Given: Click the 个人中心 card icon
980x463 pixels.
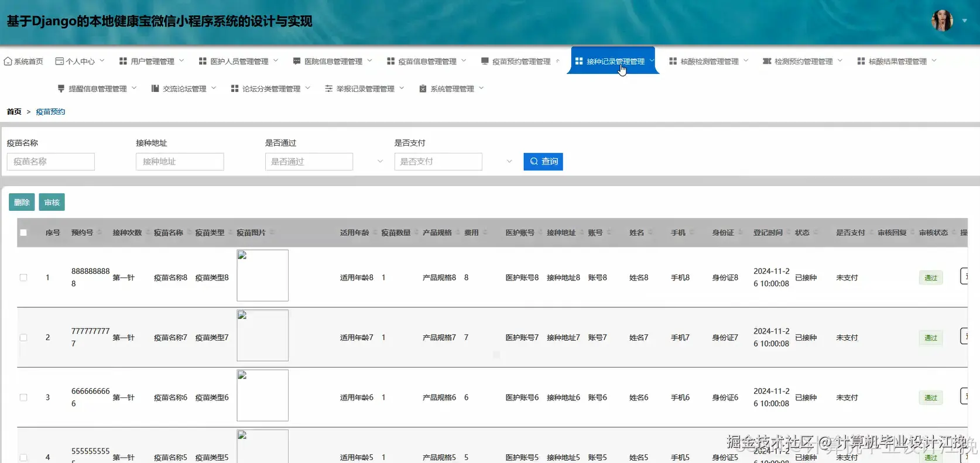Looking at the screenshot, I should 59,61.
